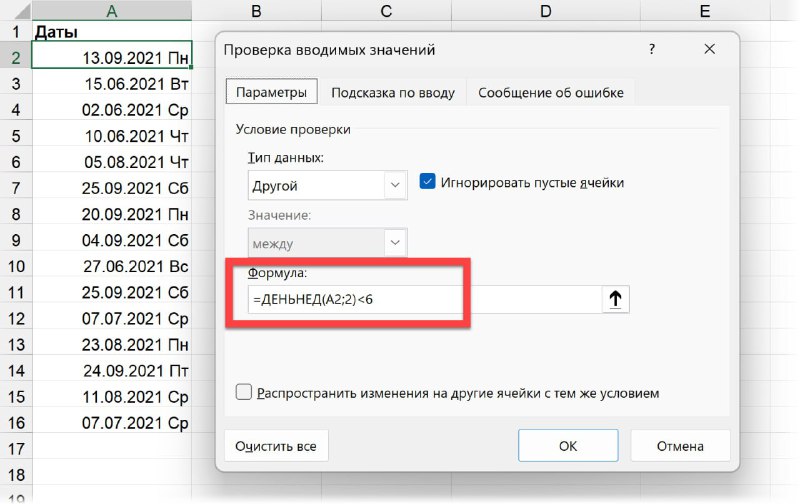The width and height of the screenshot is (800, 504).
Task: Click the 'Очистить все' button
Action: 276,446
